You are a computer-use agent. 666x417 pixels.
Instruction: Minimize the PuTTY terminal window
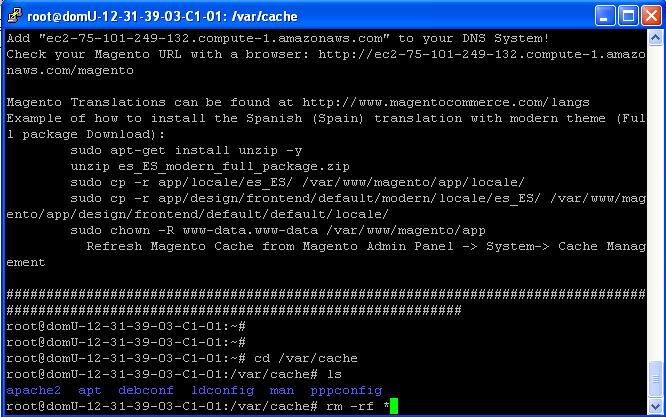click(x=605, y=16)
